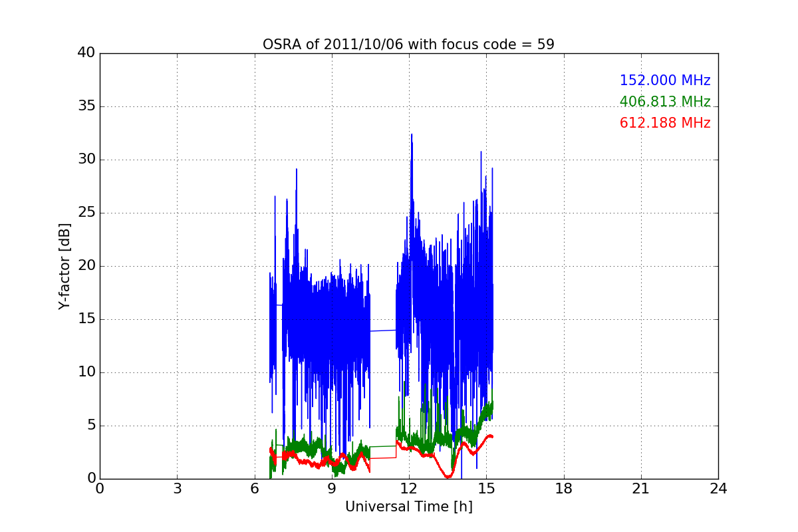This screenshot has width=798, height=532.
Task: Click the 'Y-factor [dB]' axis label
Action: [x=64, y=266]
